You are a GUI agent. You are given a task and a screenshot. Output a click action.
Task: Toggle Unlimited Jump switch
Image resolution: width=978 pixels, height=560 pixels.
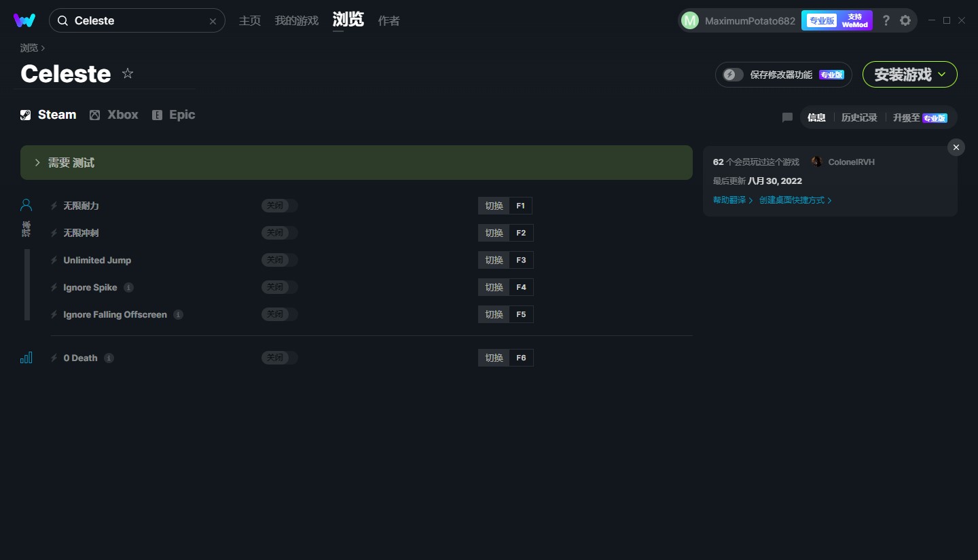click(280, 260)
